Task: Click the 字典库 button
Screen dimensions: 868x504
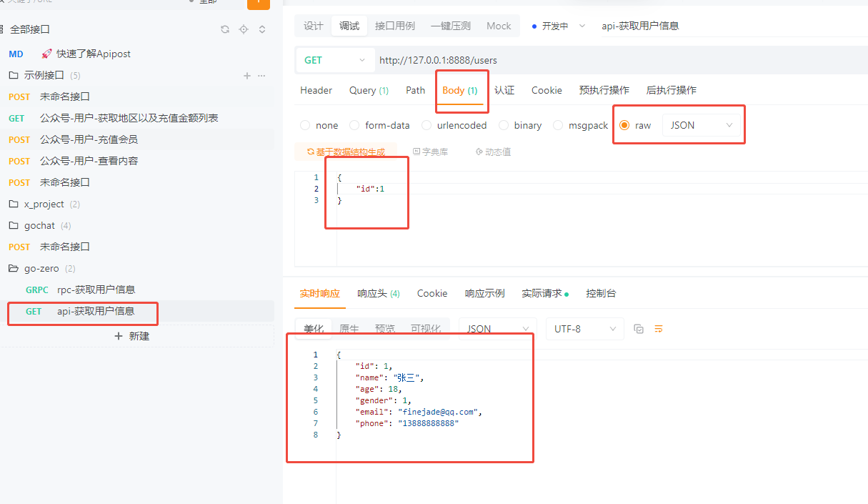Action: click(x=431, y=152)
